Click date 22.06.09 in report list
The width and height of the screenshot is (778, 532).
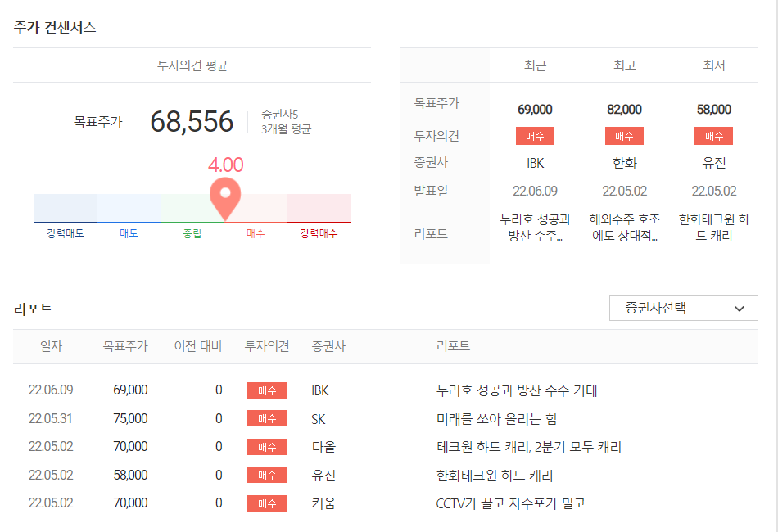pos(51,390)
